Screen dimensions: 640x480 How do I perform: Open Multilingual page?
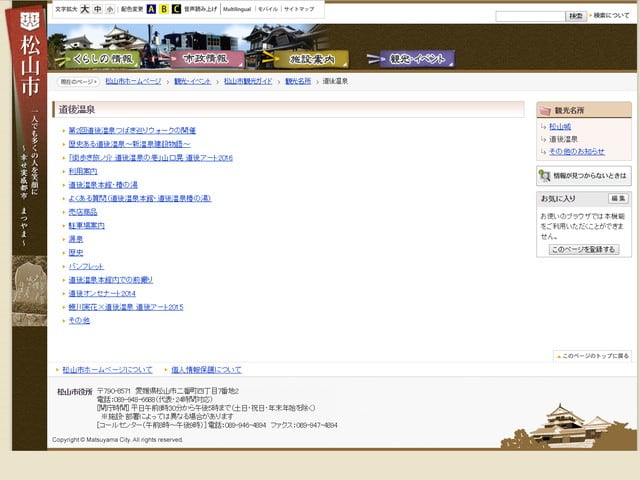pyautogui.click(x=237, y=9)
